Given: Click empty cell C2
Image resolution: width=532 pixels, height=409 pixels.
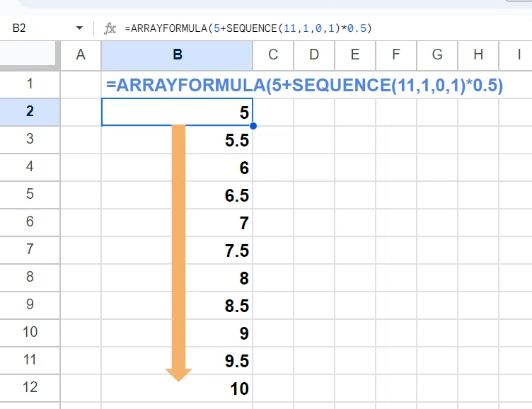Looking at the screenshot, I should coord(273,112).
